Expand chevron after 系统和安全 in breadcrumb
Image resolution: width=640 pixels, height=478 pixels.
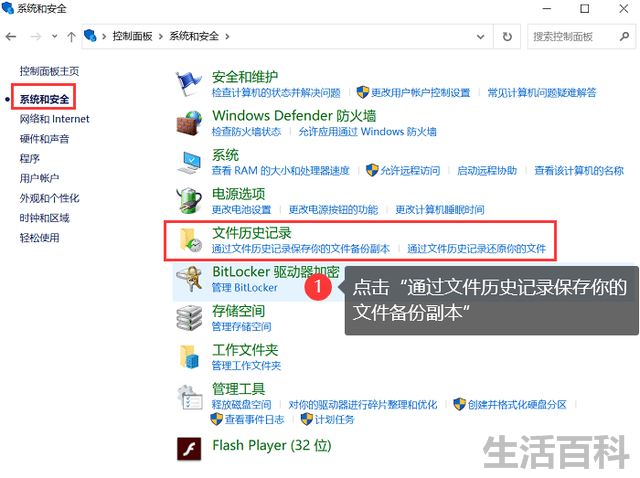pyautogui.click(x=227, y=37)
